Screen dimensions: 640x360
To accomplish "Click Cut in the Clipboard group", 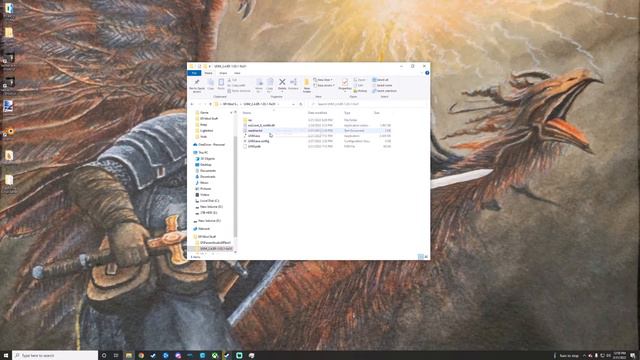I will pyautogui.click(x=232, y=80).
